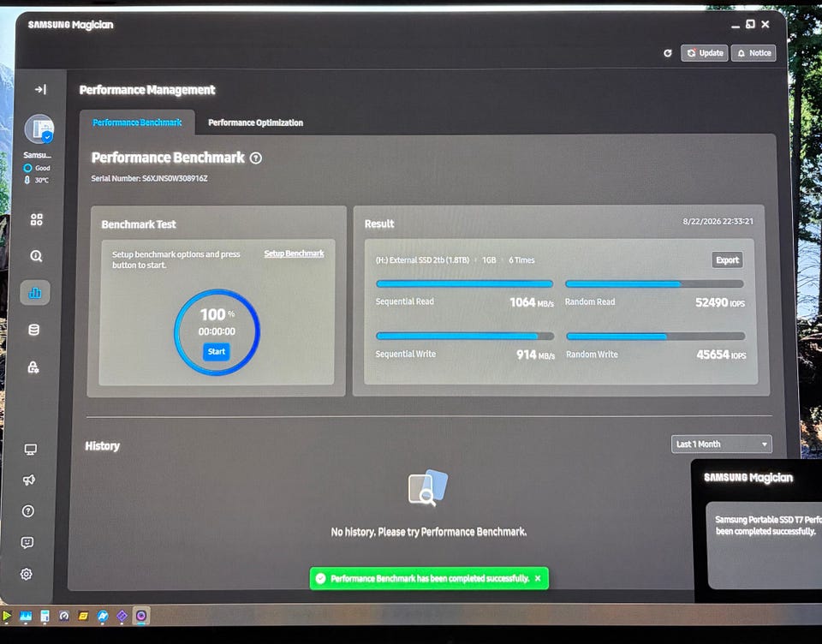This screenshot has height=644, width=822.
Task: Click the Sequential Write progress bar
Action: 465,337
